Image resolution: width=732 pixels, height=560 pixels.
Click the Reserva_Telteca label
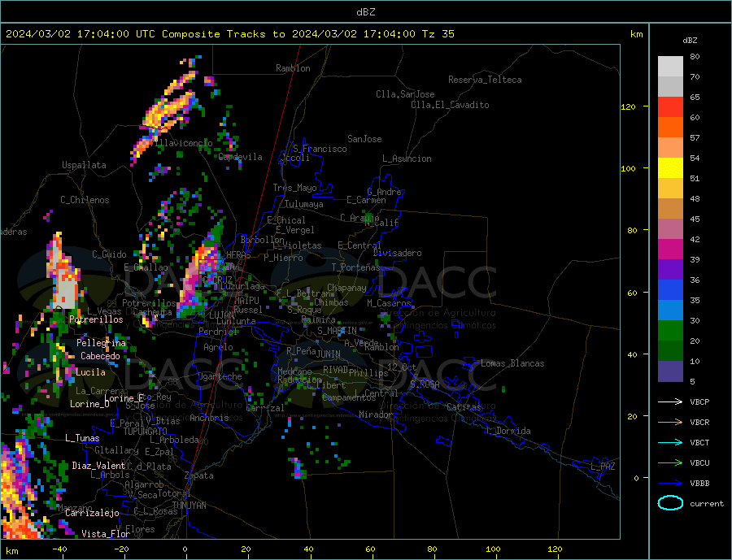click(485, 80)
